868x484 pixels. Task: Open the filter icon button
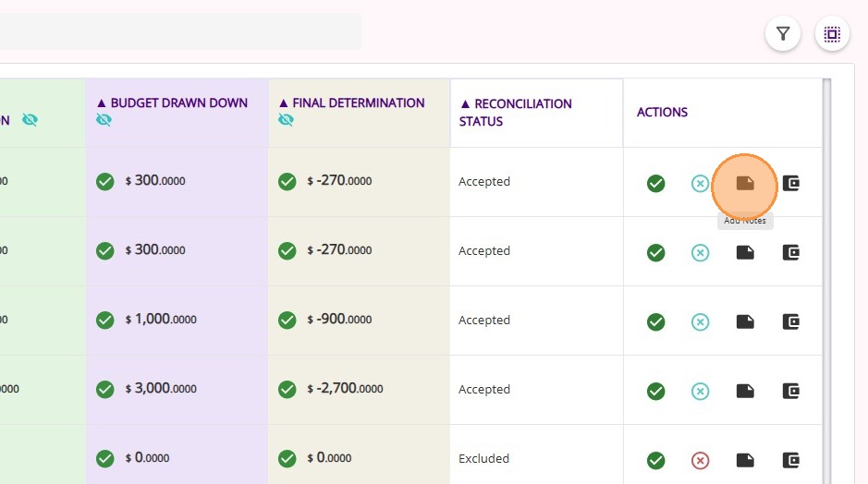783,34
